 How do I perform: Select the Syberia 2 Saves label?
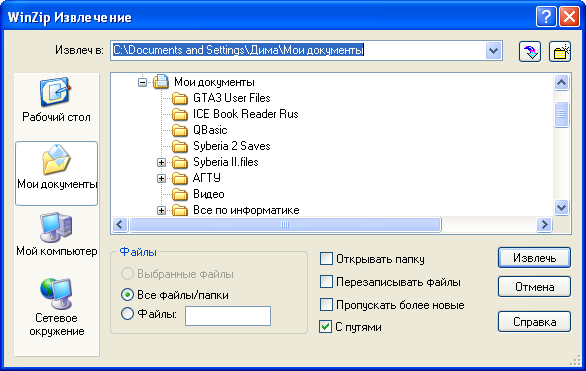click(x=232, y=146)
